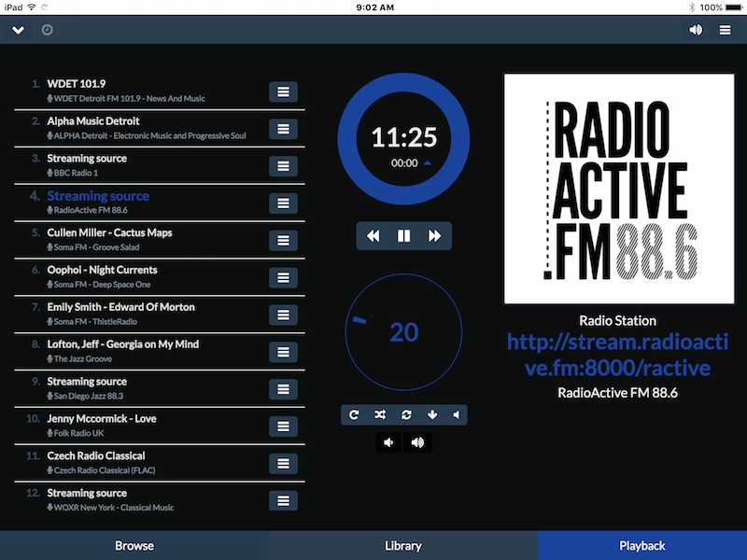Play Alpha Music Detroit from the queue
Viewport: 747px width, 560px height.
[93, 121]
